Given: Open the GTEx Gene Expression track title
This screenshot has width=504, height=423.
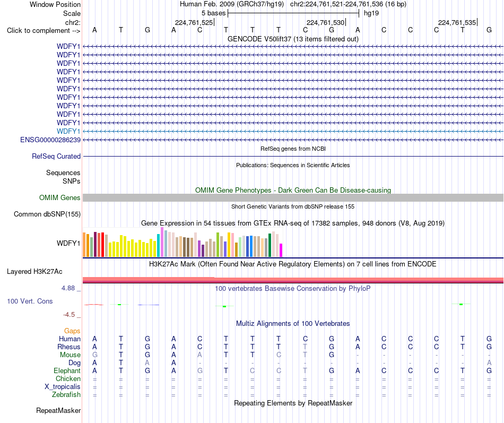Looking at the screenshot, I should (x=293, y=223).
